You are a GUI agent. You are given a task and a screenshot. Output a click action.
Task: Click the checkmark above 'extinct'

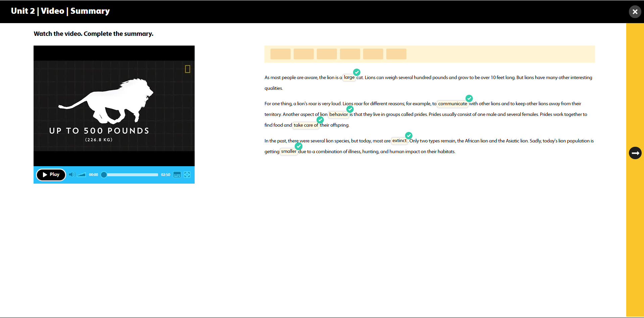(409, 135)
